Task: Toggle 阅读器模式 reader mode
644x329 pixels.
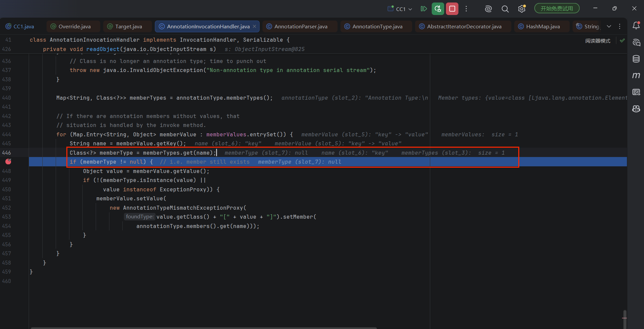Action: point(598,41)
